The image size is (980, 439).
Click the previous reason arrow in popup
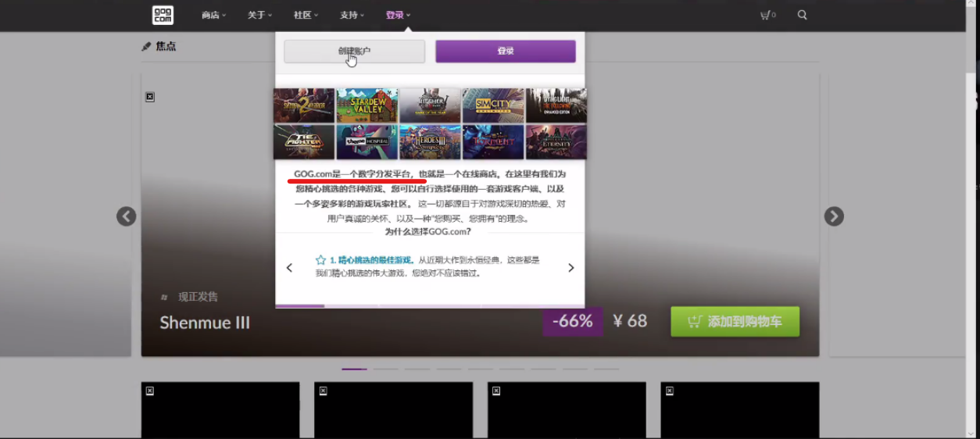(x=289, y=268)
